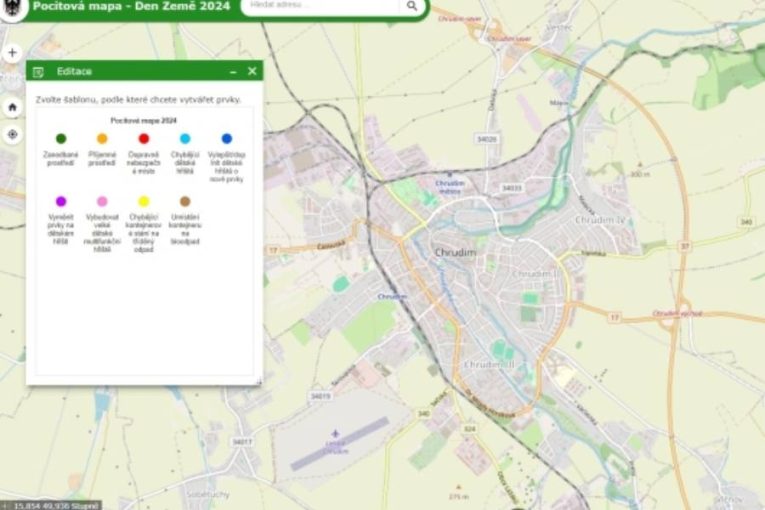Viewport: 765px width, 510px height.
Task: Choose purple playground element replacement template
Action: point(61,201)
